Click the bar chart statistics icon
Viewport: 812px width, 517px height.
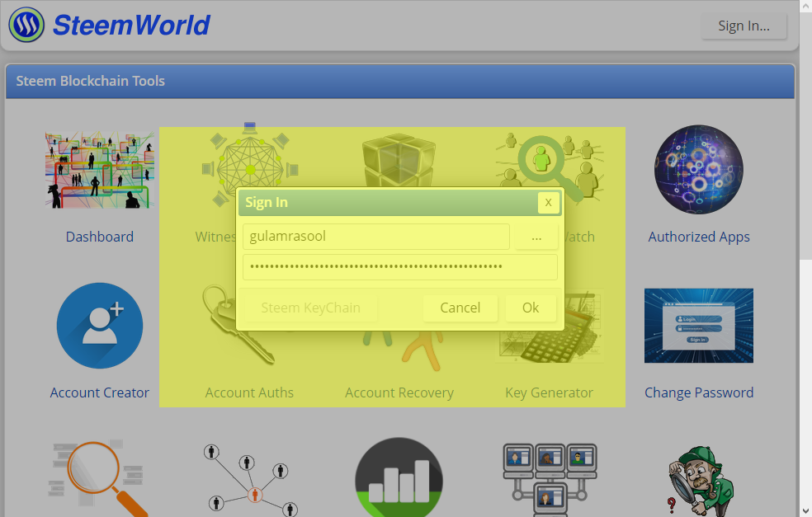pyautogui.click(x=399, y=477)
